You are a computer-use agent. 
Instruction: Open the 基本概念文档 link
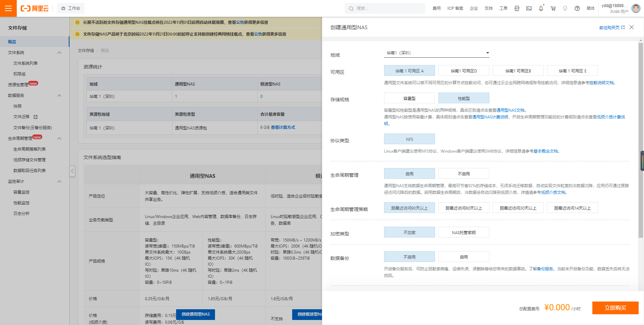546,151
